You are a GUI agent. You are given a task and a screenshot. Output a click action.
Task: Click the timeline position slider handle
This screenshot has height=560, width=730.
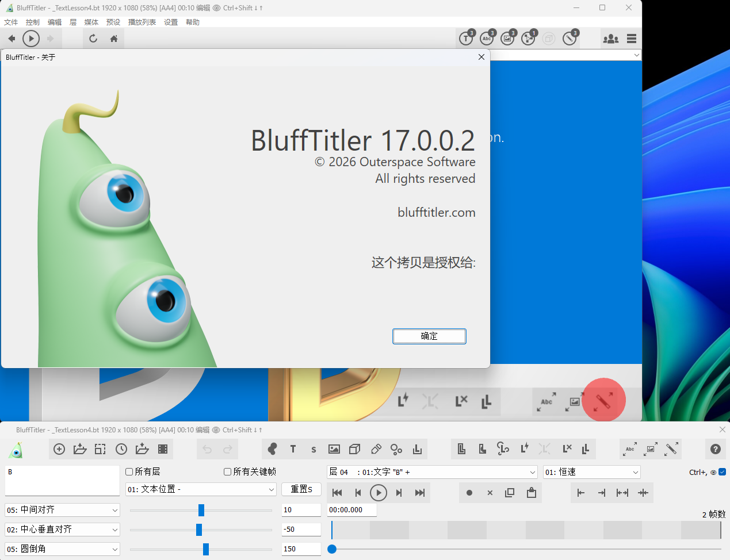(332, 549)
